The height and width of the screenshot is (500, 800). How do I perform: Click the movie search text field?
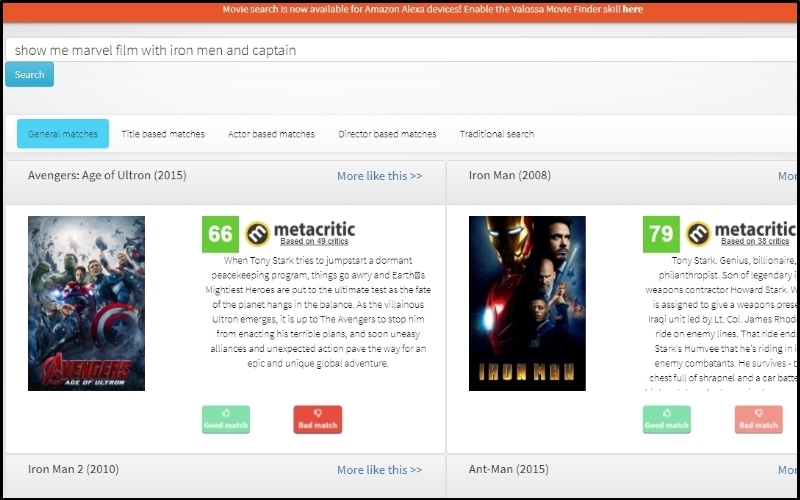[400, 50]
